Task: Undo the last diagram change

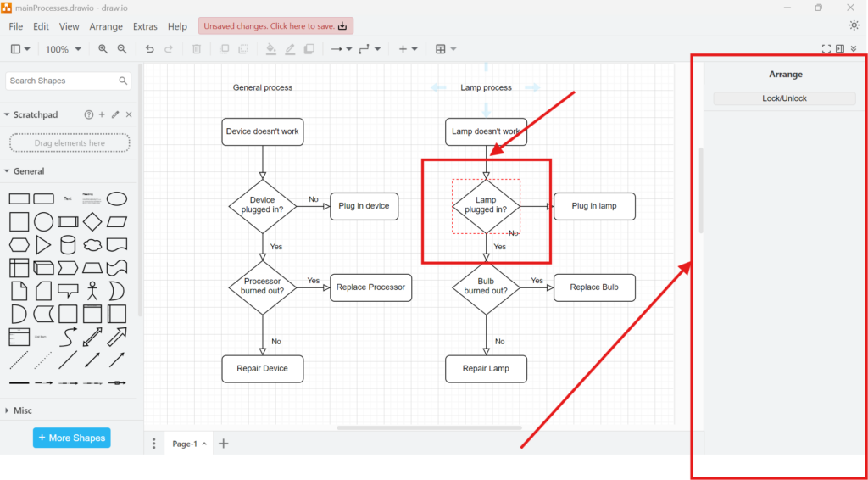Action: tap(149, 48)
